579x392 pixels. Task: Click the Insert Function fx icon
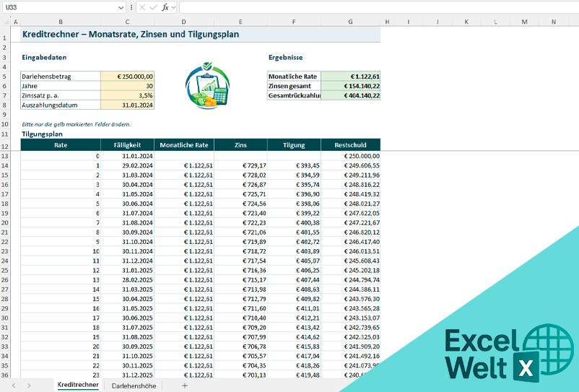pyautogui.click(x=165, y=7)
